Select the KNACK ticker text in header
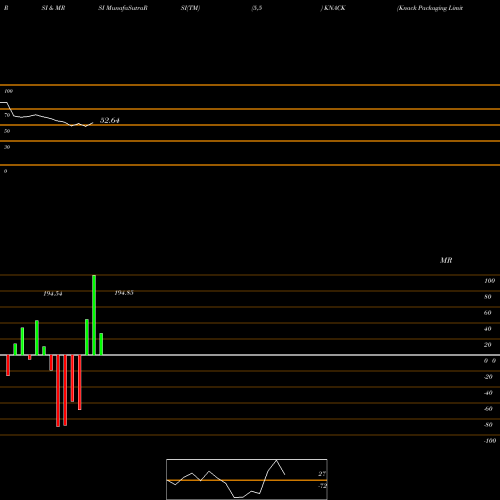This screenshot has width=500, height=500. point(335,8)
